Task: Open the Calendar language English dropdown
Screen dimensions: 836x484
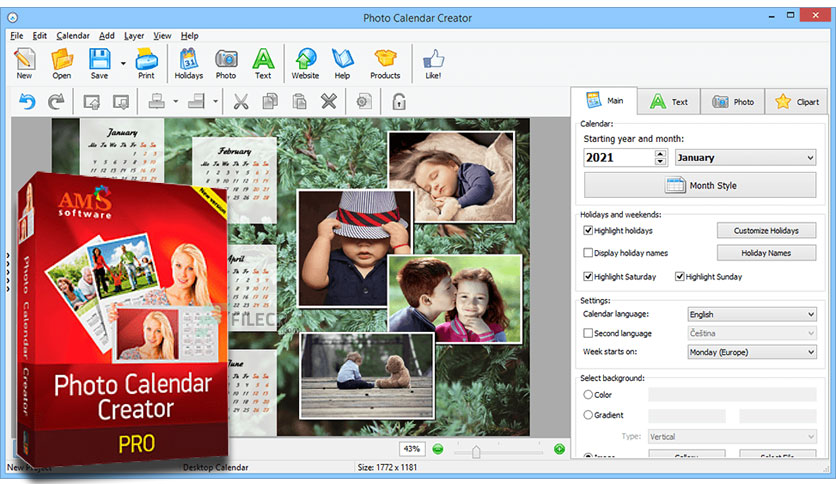Action: [752, 314]
